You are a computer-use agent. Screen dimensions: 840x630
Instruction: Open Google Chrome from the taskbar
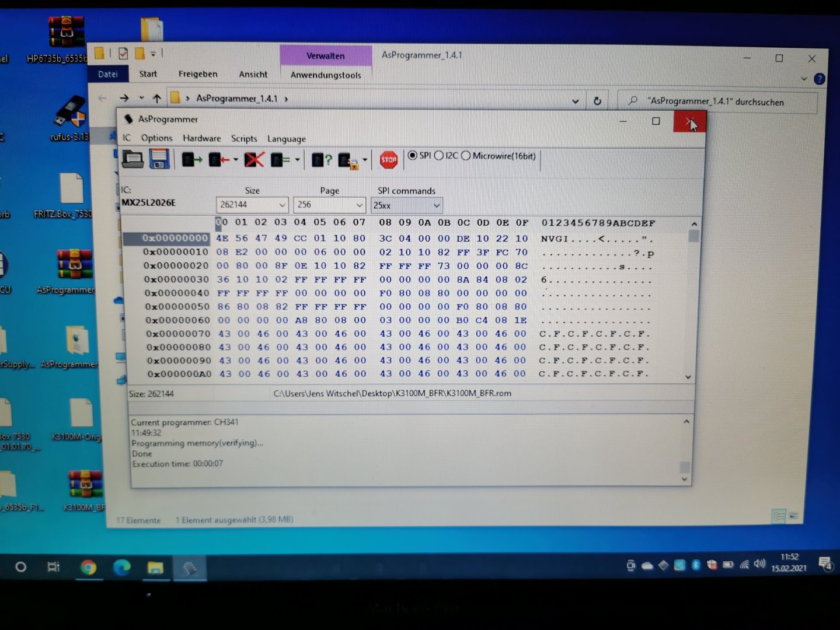click(x=88, y=567)
